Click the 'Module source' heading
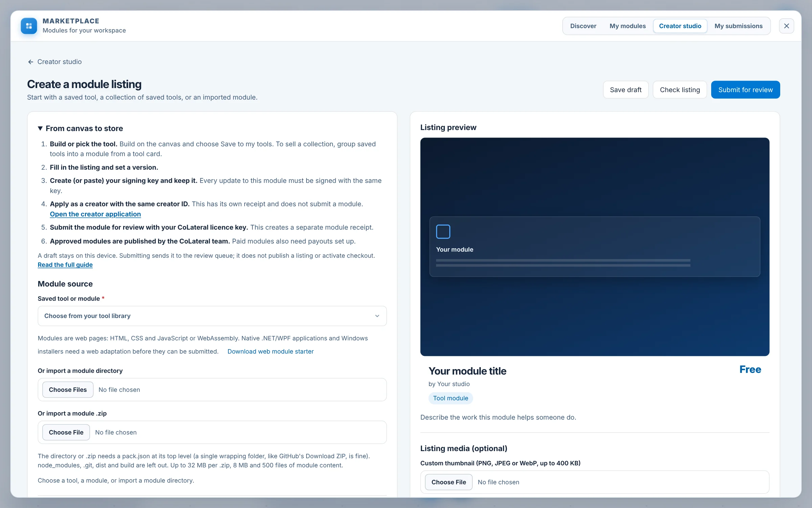The width and height of the screenshot is (812, 508). (65, 284)
